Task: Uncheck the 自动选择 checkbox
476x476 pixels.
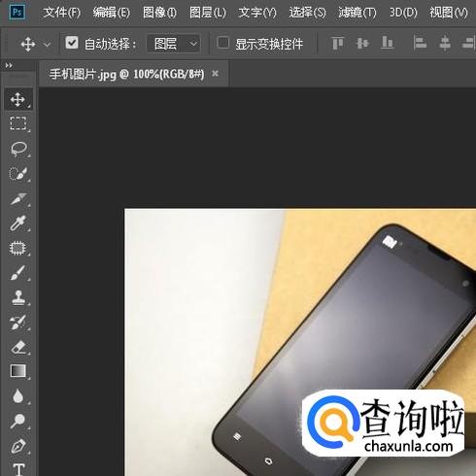Action: tap(72, 43)
